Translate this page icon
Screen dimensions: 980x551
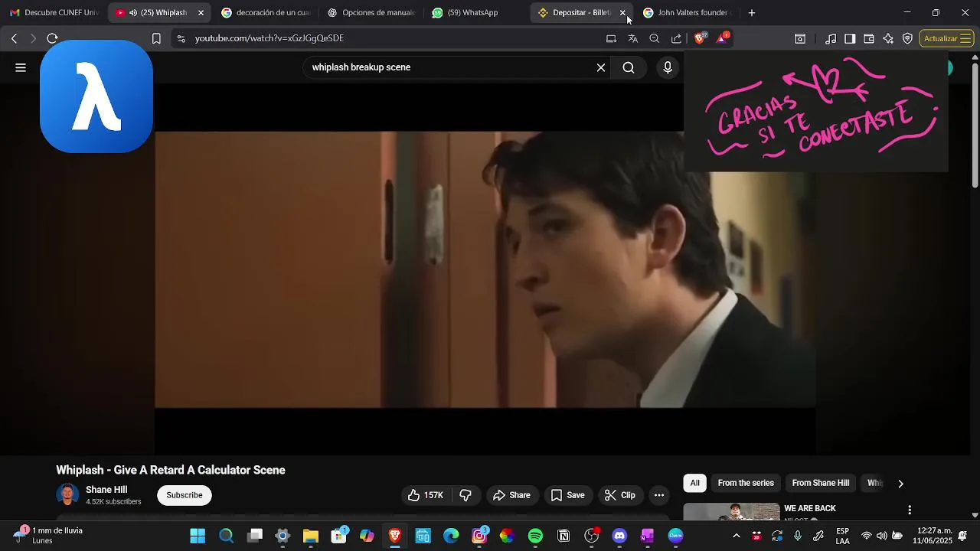click(x=632, y=38)
